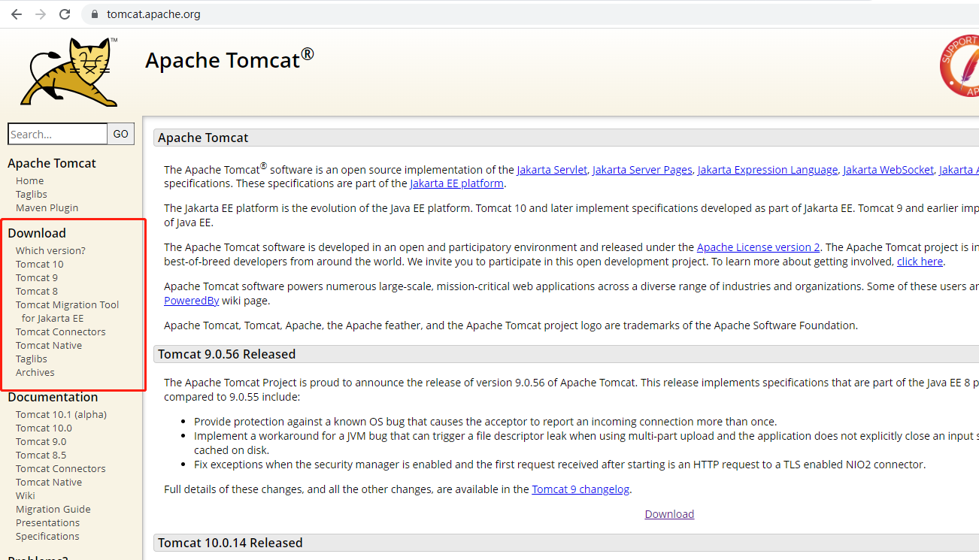Click the Download link under 9.0.56 release
Screen dimensions: 979x560
(x=669, y=514)
